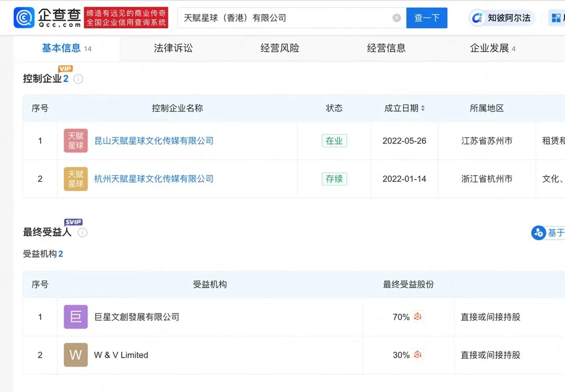Open equity chain icon next to 30%
565x392 pixels.
(x=418, y=355)
